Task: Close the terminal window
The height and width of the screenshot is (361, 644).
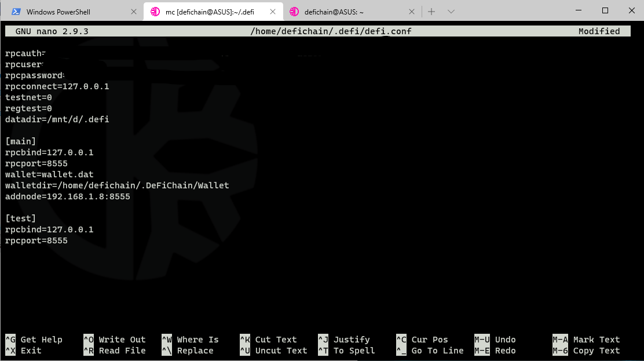Action: [x=632, y=10]
